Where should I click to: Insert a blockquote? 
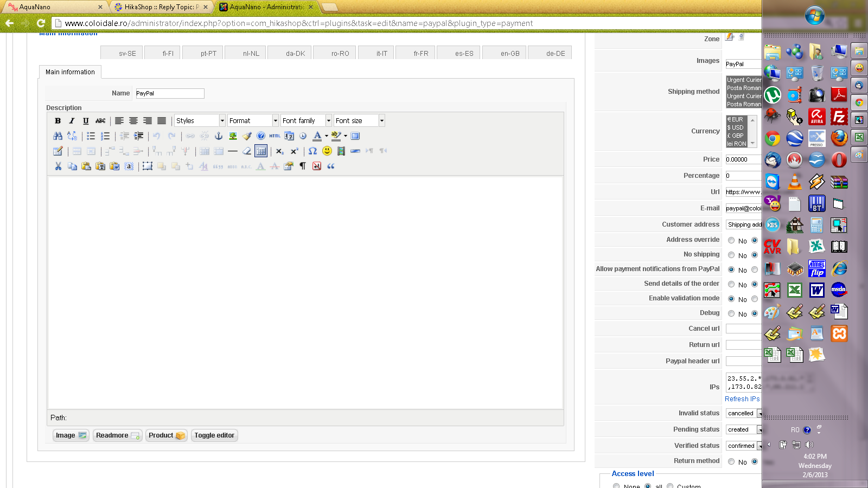pyautogui.click(x=331, y=166)
